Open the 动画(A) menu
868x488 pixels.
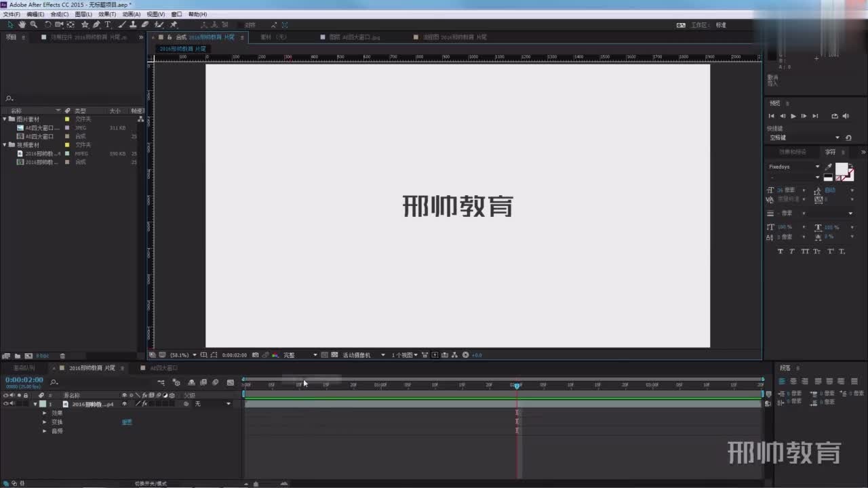132,14
